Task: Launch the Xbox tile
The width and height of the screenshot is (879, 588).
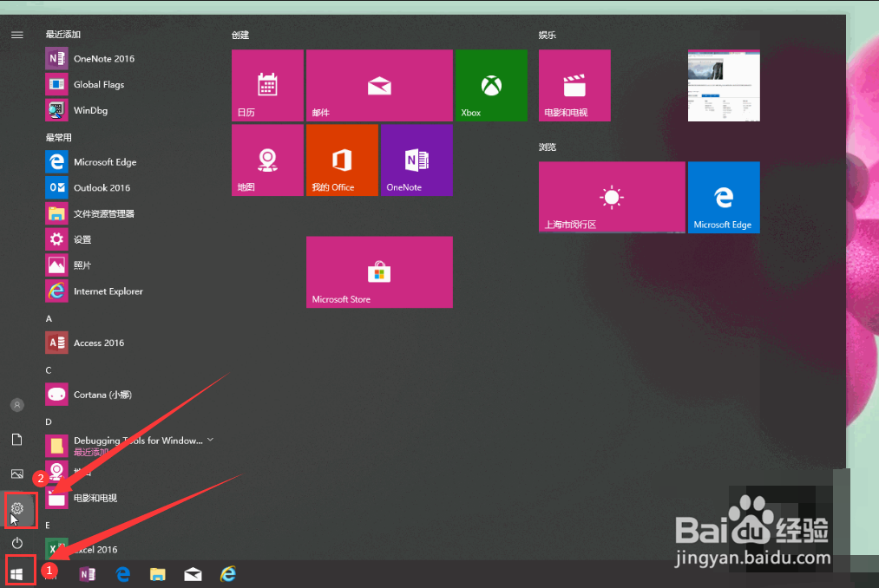Action: [x=491, y=85]
